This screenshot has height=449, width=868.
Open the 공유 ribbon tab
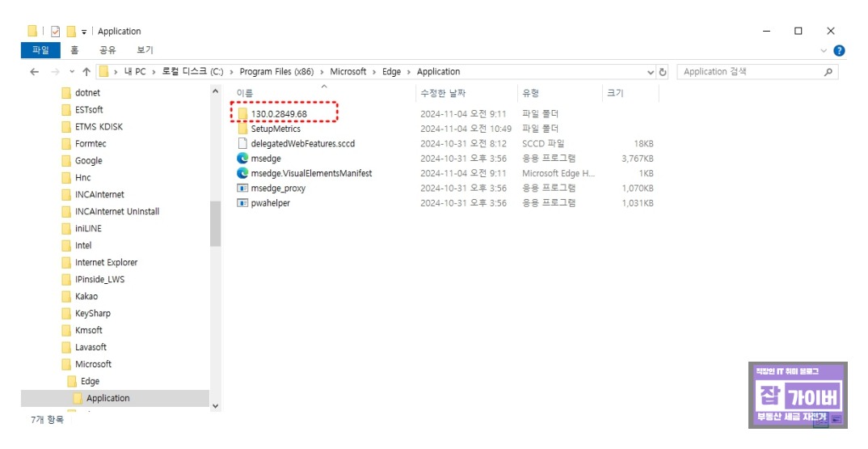[x=107, y=50]
